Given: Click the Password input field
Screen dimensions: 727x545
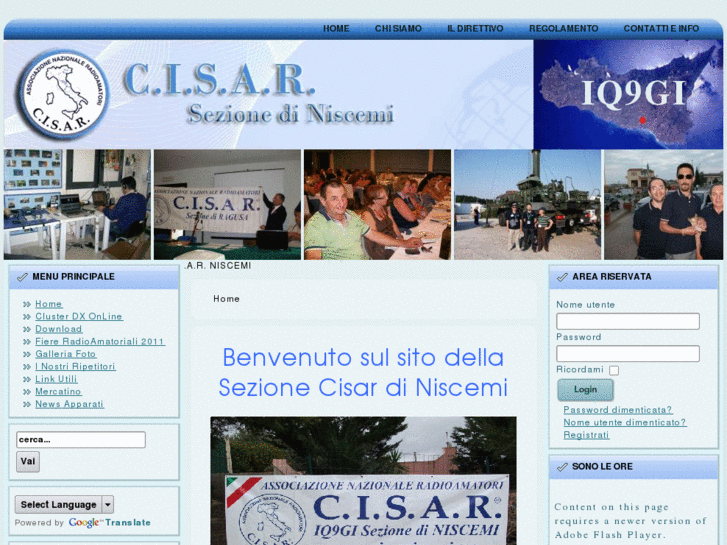Looking at the screenshot, I should click(x=628, y=354).
